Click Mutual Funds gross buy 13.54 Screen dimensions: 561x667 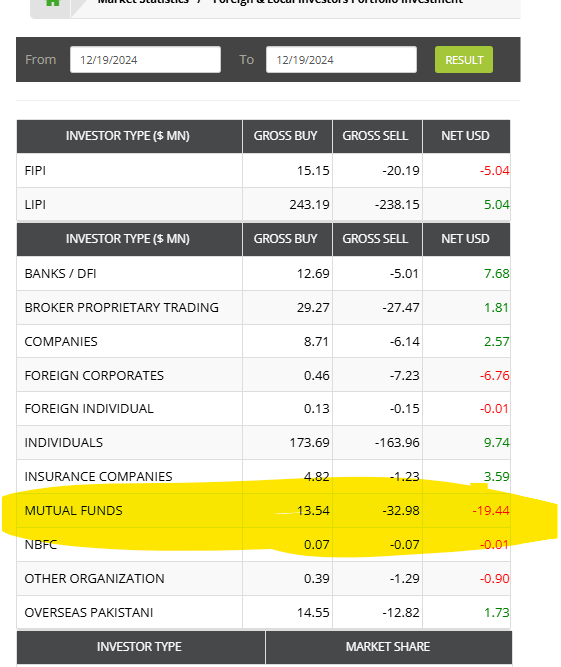click(x=313, y=511)
